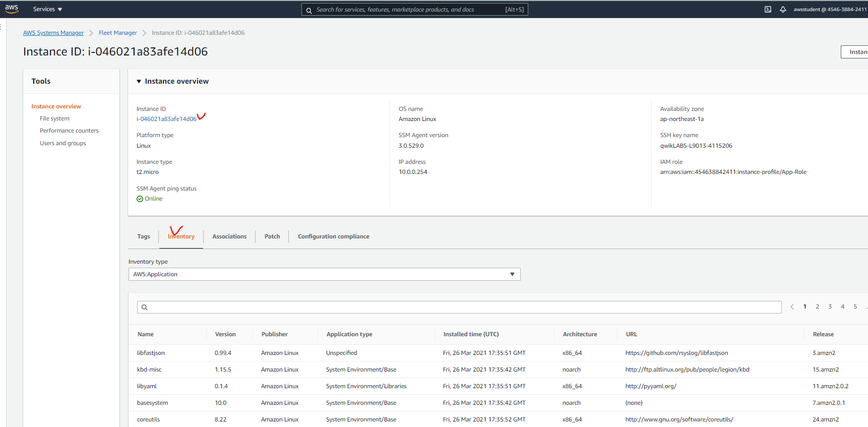Select current page 1 in pagination
This screenshot has width=868, height=427.
805,307
